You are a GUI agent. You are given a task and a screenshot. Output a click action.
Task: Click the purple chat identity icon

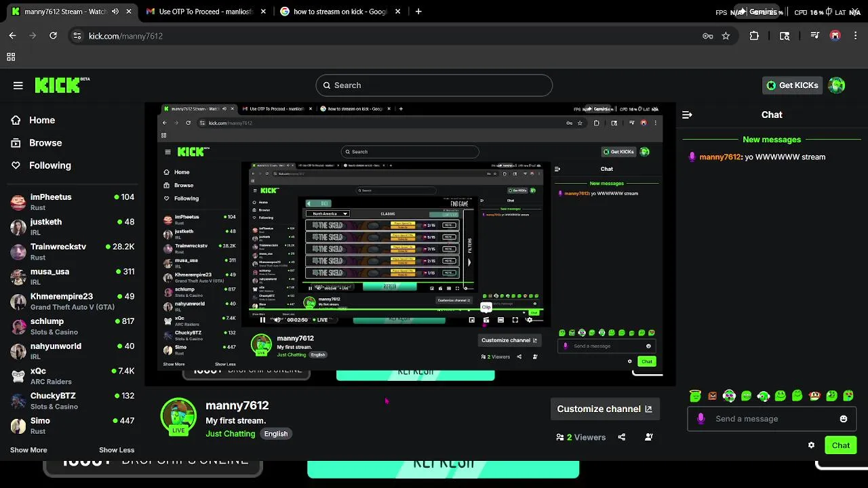click(701, 419)
